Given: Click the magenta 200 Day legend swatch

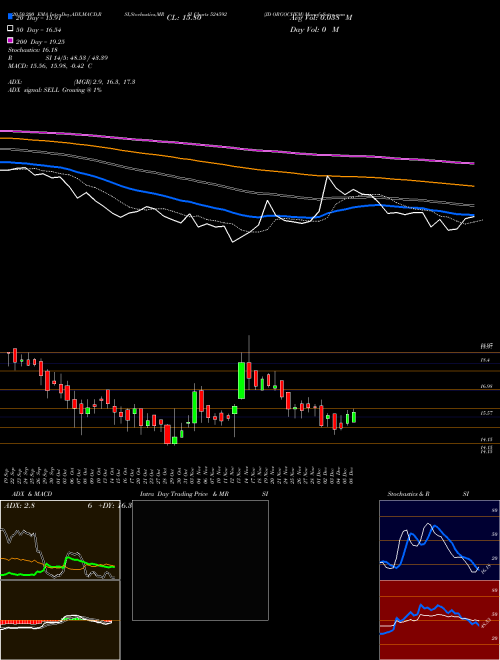Looking at the screenshot, I should tap(10, 40).
